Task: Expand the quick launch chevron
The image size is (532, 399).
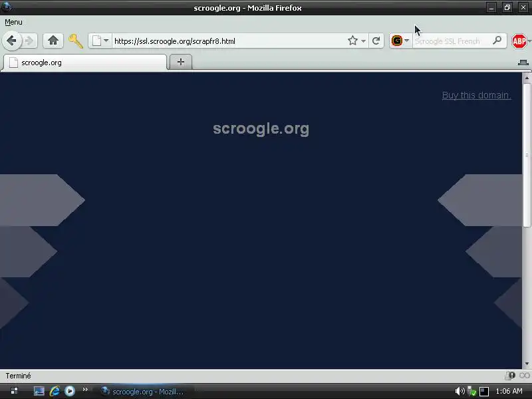Action: point(85,390)
